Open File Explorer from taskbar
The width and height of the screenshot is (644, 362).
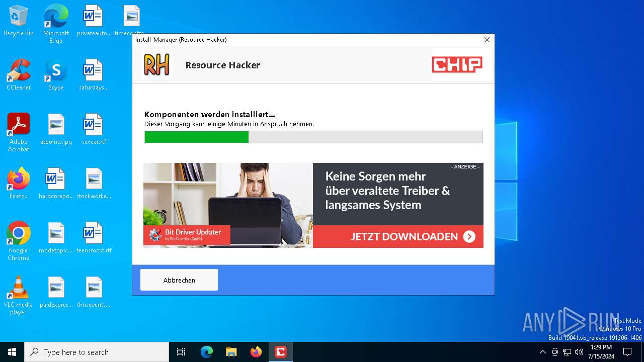pyautogui.click(x=231, y=352)
